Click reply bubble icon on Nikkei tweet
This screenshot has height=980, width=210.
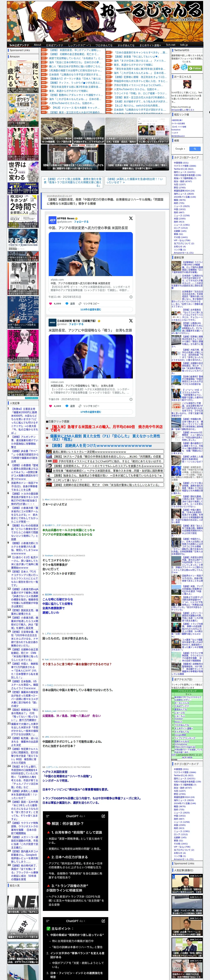click(x=67, y=406)
